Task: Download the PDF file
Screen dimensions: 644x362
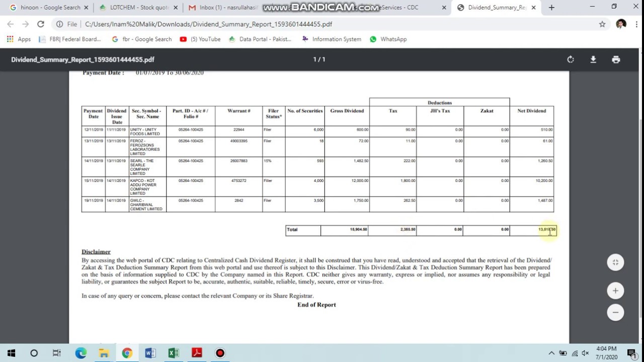Action: pyautogui.click(x=593, y=59)
